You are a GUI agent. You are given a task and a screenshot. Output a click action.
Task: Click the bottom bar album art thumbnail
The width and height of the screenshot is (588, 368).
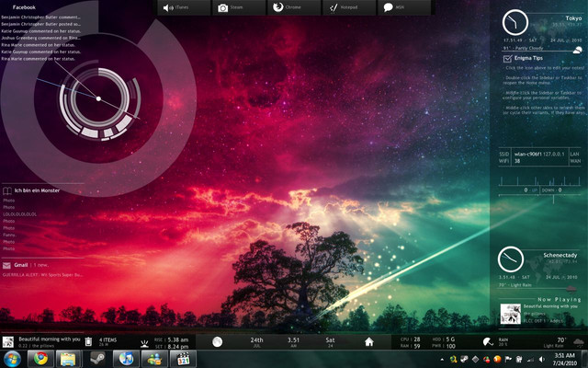click(8, 342)
